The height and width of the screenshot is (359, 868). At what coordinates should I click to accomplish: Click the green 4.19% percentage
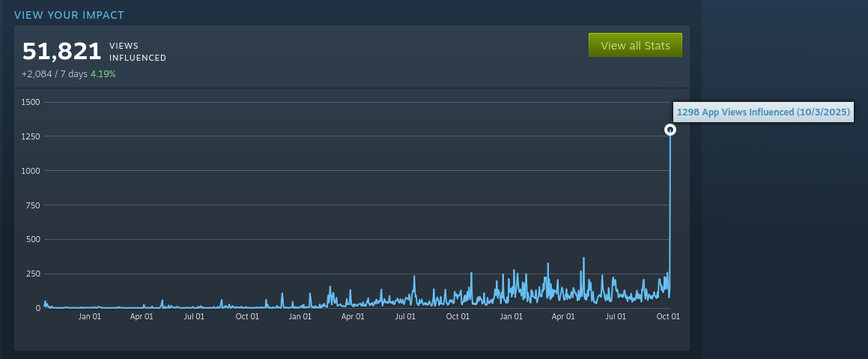pos(103,73)
